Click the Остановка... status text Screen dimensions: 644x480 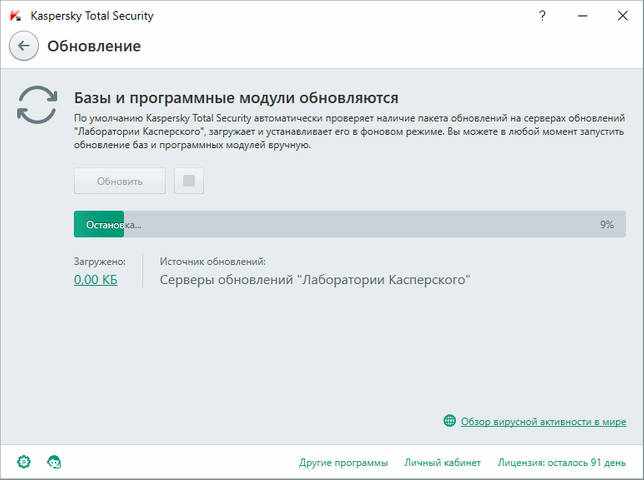(x=114, y=225)
